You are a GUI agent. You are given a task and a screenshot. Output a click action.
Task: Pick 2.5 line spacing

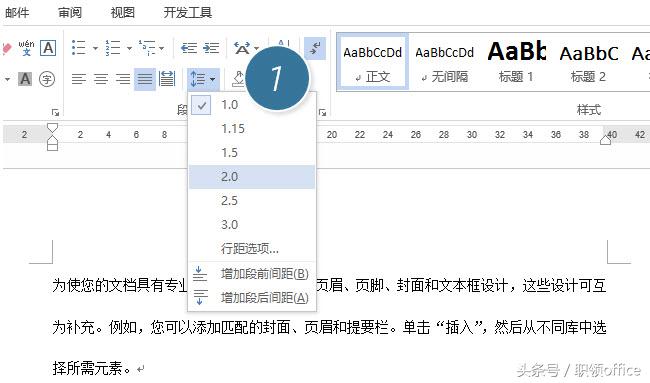pyautogui.click(x=252, y=201)
